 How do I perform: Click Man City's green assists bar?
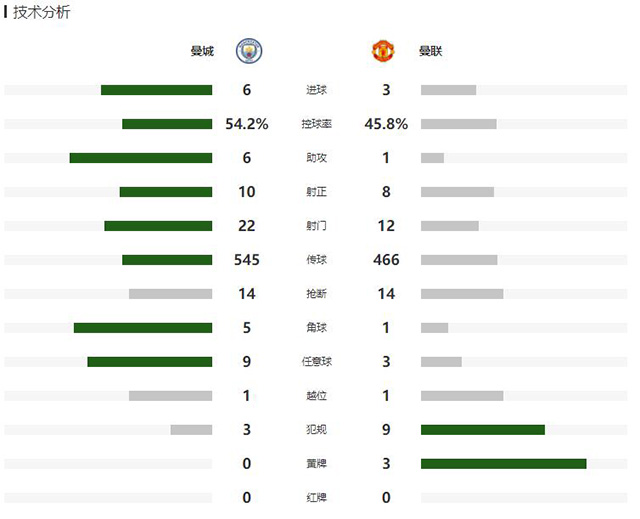(x=140, y=158)
